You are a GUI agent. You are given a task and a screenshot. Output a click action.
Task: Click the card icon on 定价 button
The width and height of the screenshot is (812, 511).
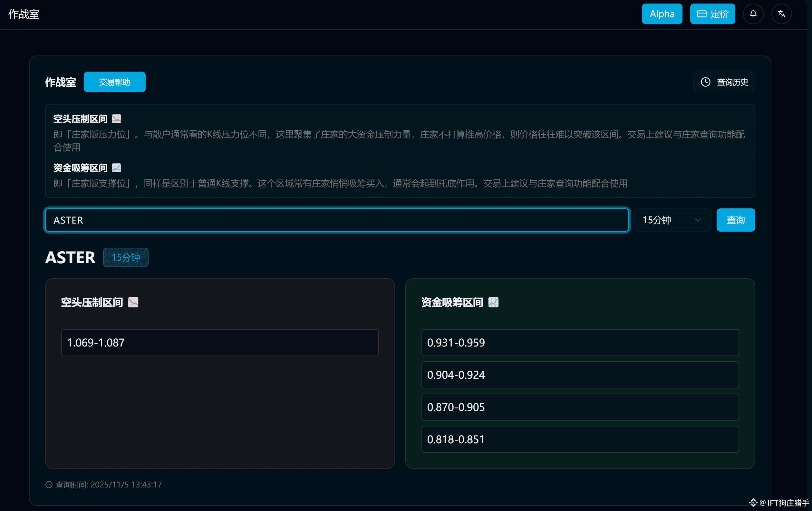[x=701, y=14]
